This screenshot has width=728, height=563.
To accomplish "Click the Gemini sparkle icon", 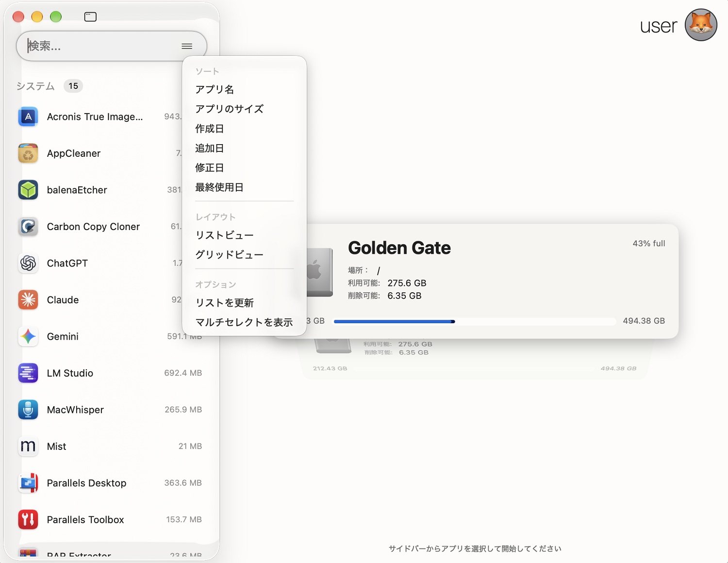I will 28,337.
